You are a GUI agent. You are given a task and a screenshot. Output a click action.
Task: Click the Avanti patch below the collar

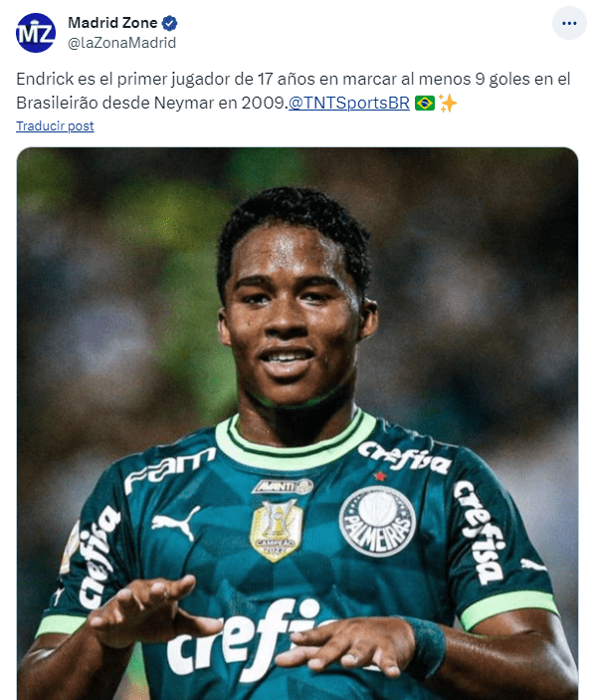pyautogui.click(x=283, y=486)
